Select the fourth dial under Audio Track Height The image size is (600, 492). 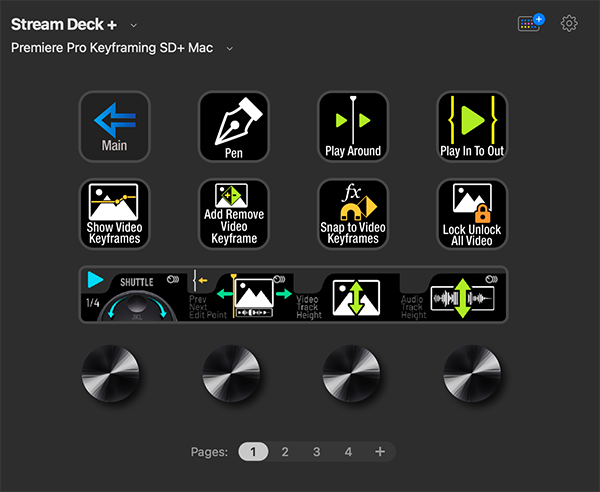click(x=472, y=373)
